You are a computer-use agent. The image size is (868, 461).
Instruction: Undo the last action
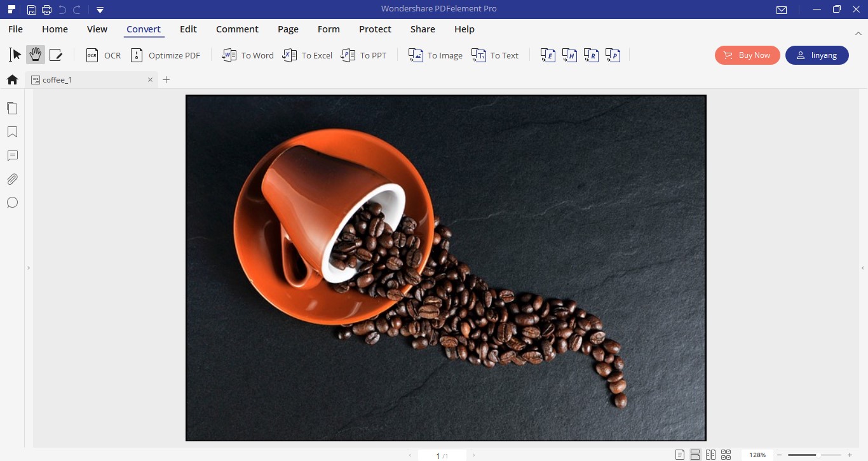[62, 10]
